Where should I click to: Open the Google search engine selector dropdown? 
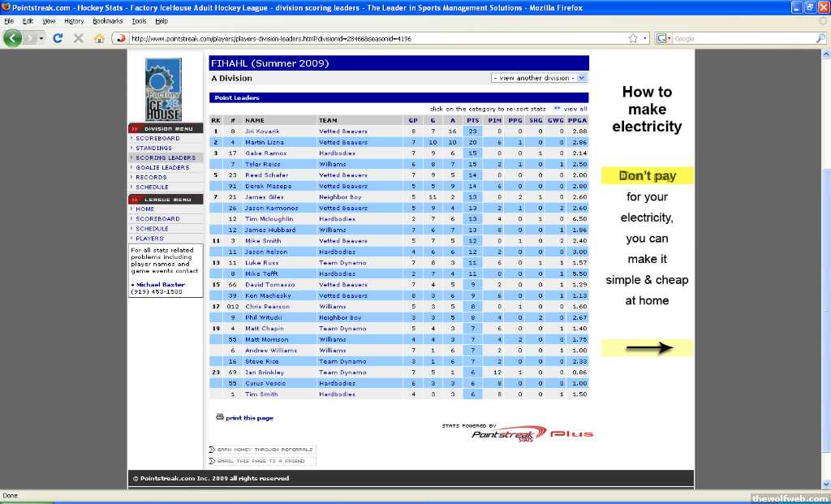[x=663, y=38]
